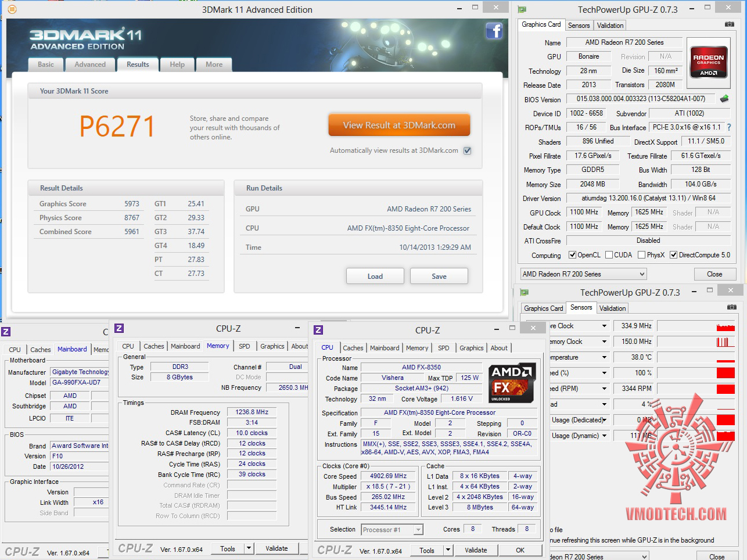Click DRAM Frequency value 1236.8 MHz
The width and height of the screenshot is (747, 560).
tap(252, 412)
